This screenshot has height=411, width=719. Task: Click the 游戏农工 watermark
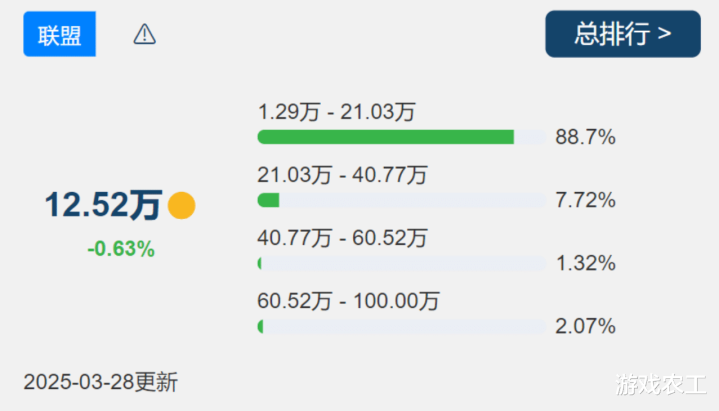click(661, 384)
